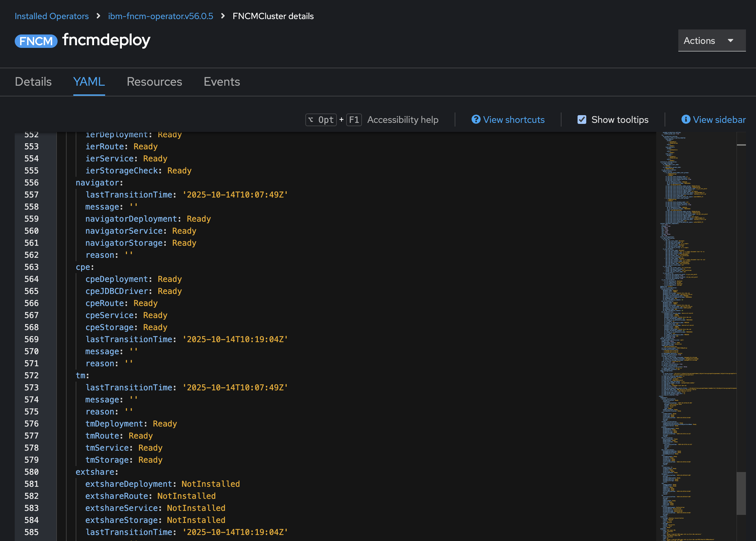This screenshot has width=756, height=541.
Task: Navigate to Installed Operators breadcrumb link
Action: pyautogui.click(x=52, y=16)
